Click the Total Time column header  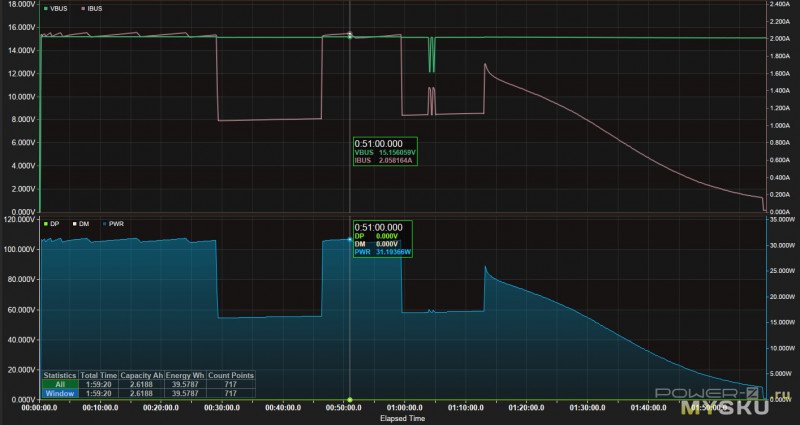pos(96,376)
